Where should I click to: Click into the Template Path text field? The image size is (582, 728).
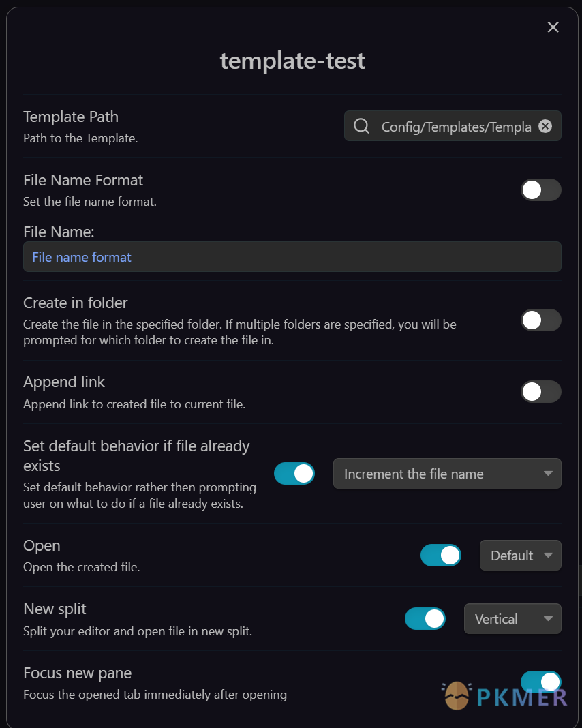coord(455,127)
